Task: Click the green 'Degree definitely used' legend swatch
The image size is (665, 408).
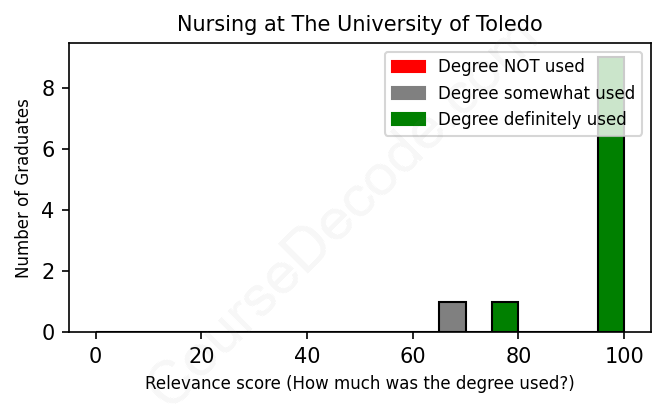Action: coord(408,119)
